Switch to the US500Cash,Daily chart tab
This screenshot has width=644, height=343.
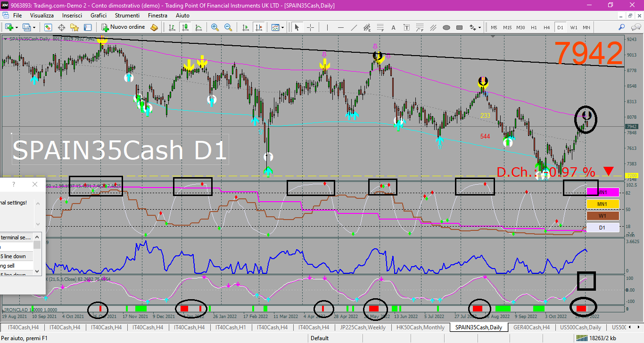(579, 327)
